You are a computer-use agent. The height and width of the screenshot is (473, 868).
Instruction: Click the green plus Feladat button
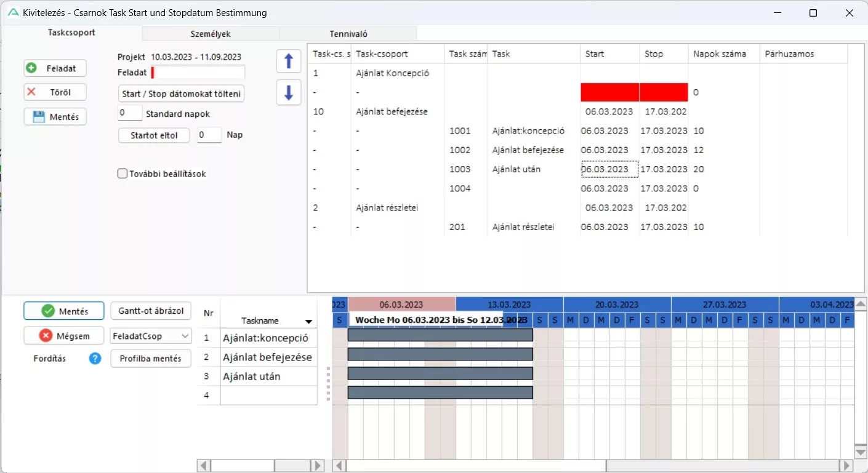coord(55,68)
